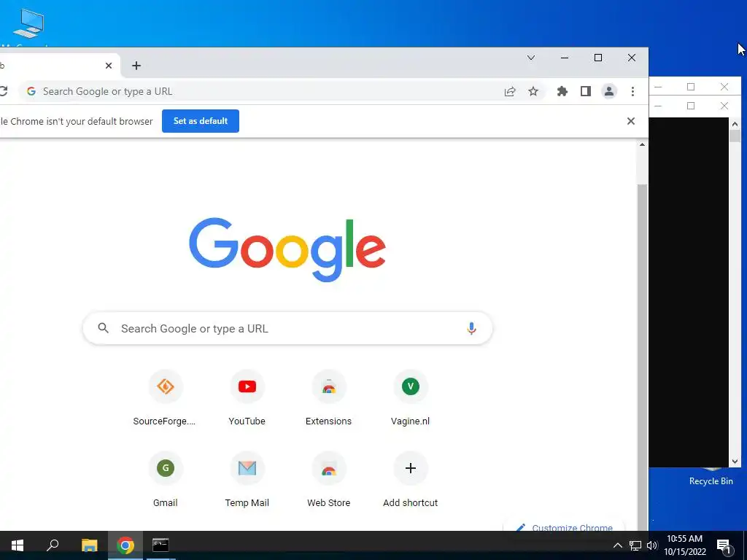Open the volume tray icon
The width and height of the screenshot is (747, 560).
tap(651, 545)
